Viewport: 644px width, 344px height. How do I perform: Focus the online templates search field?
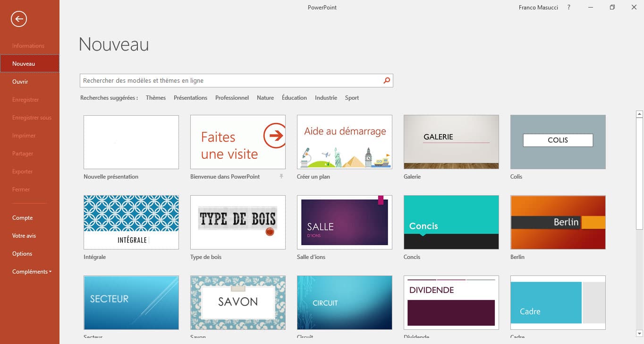point(231,81)
